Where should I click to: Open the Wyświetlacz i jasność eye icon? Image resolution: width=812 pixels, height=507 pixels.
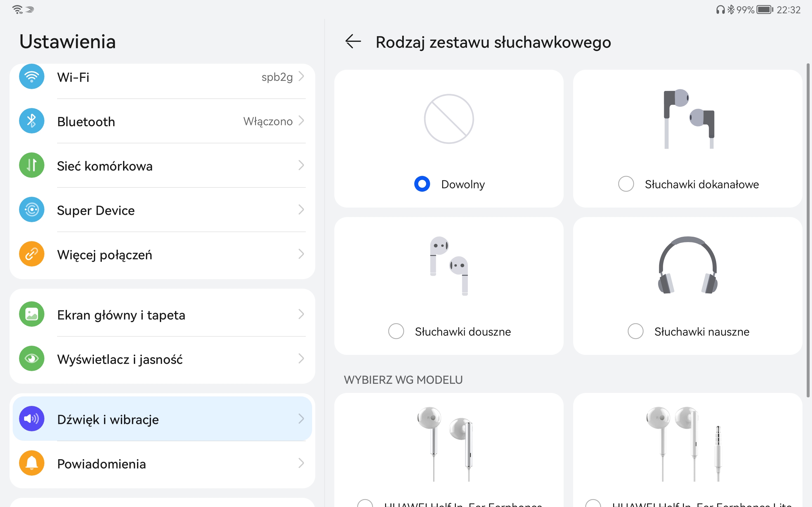pos(31,358)
